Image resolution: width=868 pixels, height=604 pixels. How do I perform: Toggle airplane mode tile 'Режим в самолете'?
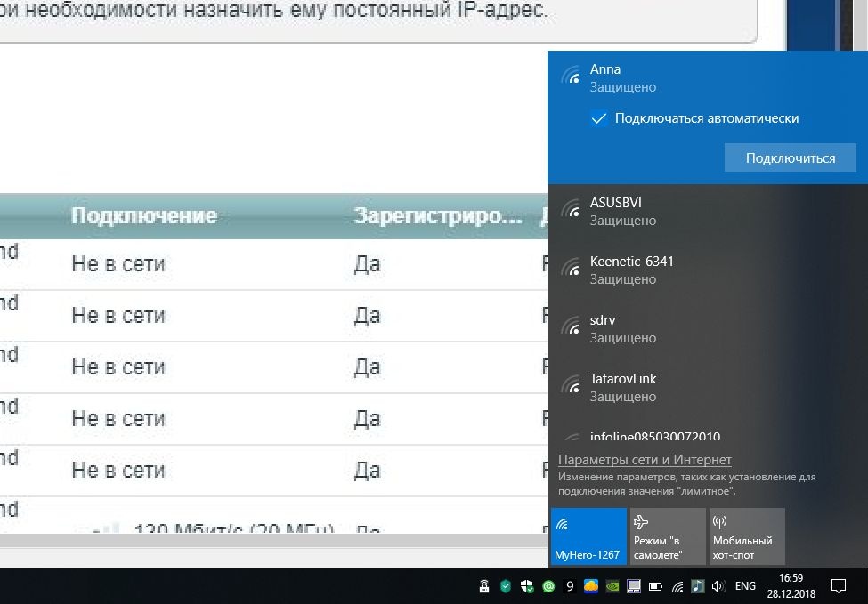click(667, 536)
